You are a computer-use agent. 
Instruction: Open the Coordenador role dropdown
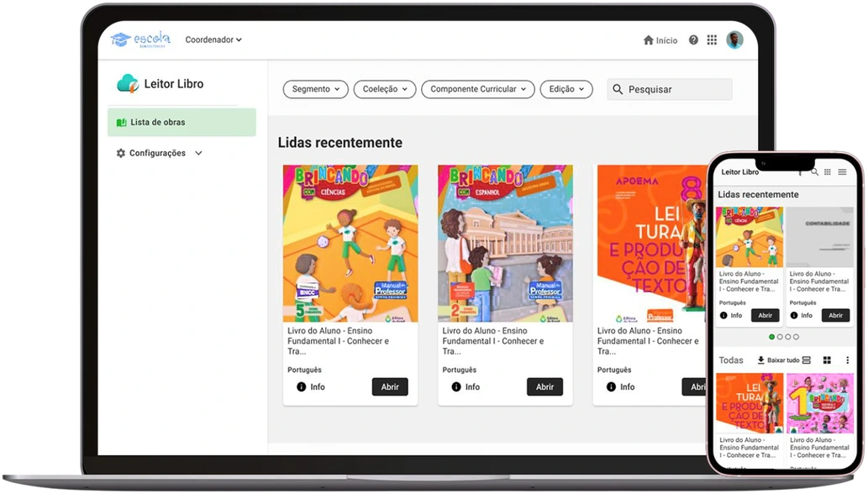(x=213, y=39)
